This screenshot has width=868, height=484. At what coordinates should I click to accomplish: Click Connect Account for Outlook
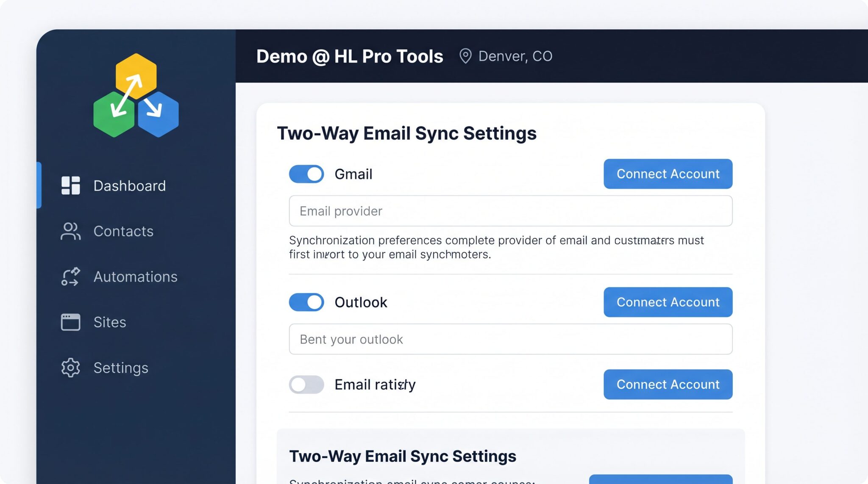tap(668, 302)
